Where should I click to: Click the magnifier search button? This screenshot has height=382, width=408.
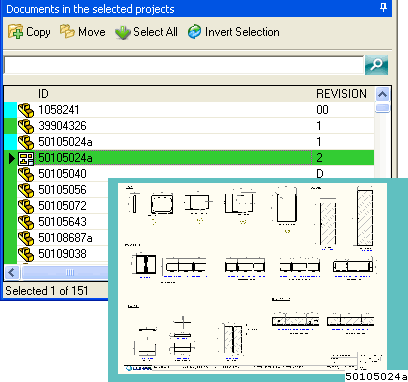376,65
